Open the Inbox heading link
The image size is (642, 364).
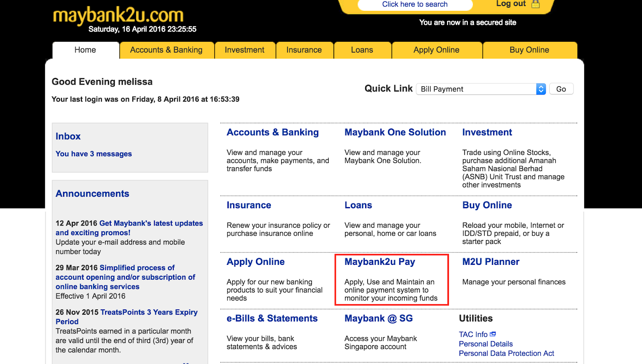coord(68,136)
